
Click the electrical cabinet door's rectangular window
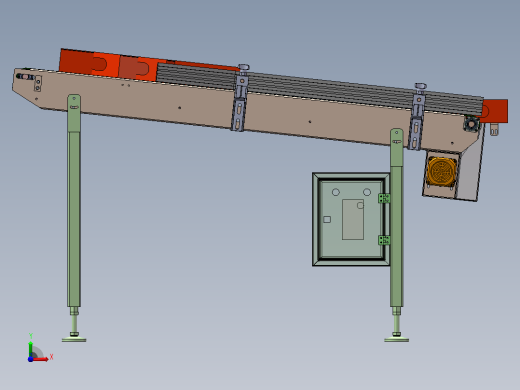tap(353, 219)
